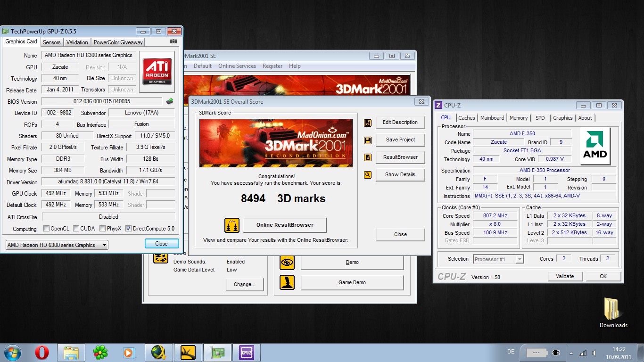The height and width of the screenshot is (362, 644).
Task: Switch to CPU-Z taskbar icon
Action: click(x=247, y=353)
